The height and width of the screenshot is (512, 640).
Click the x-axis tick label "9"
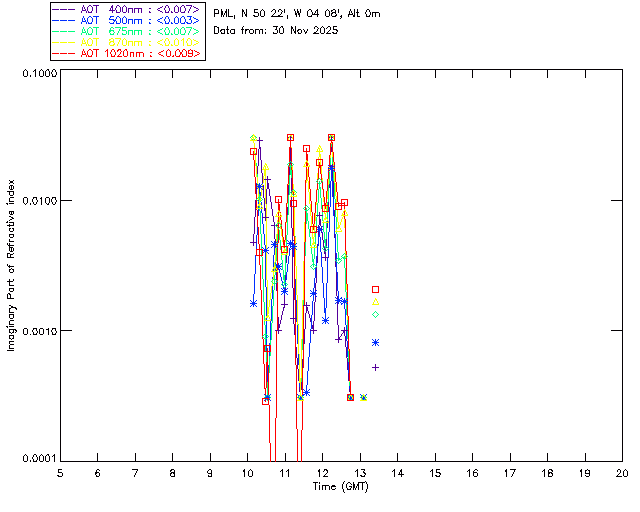coord(210,473)
